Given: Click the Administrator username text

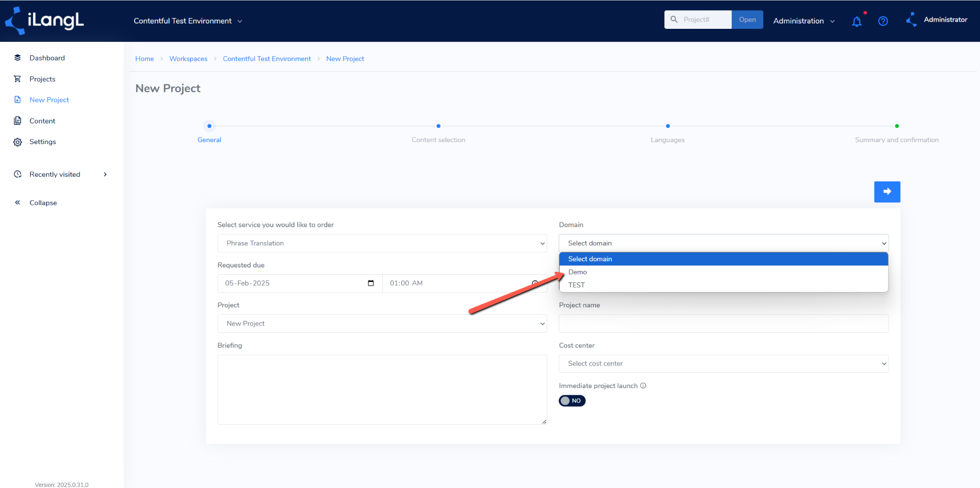Looking at the screenshot, I should [945, 20].
